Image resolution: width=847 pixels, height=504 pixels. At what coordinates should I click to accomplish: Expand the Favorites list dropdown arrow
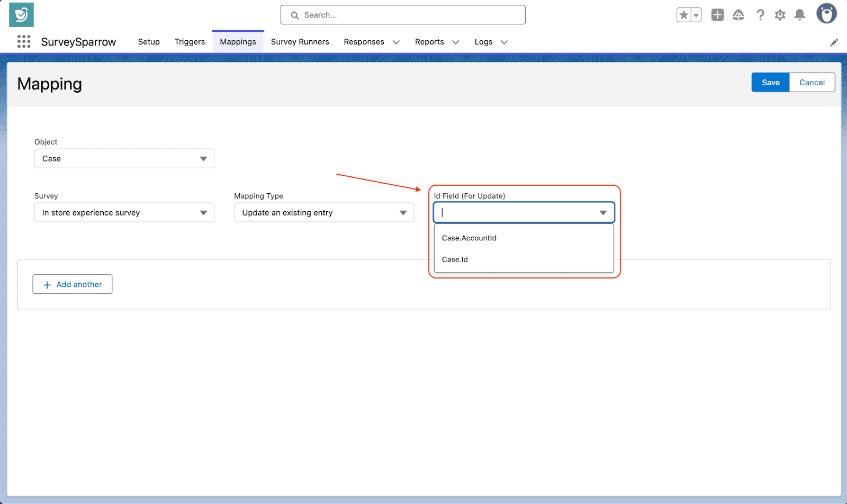(696, 15)
